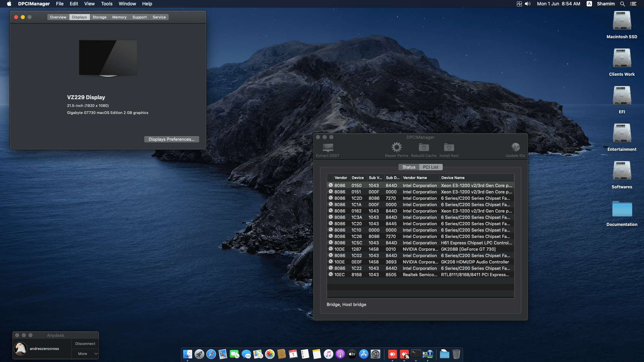Open Photos from the dock
This screenshot has width=644, height=362.
click(x=270, y=354)
